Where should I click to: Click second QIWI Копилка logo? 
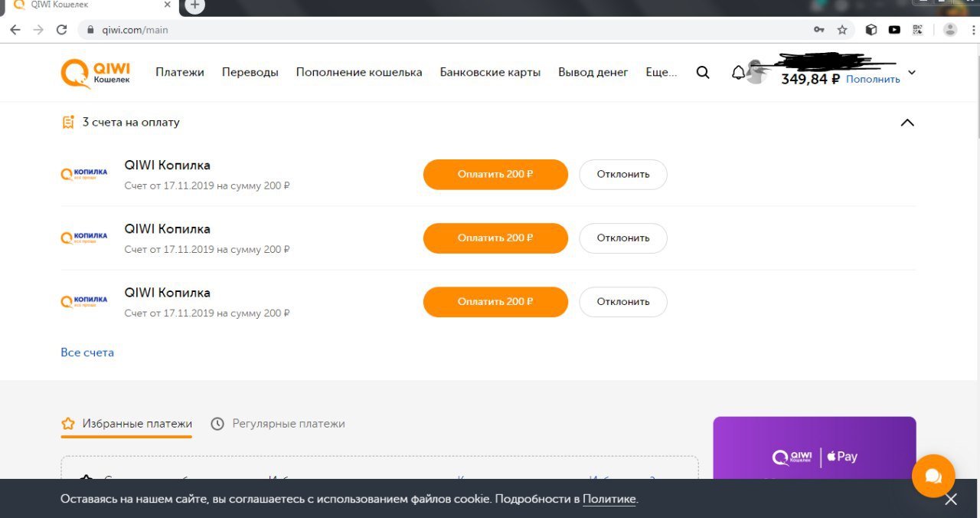pyautogui.click(x=84, y=238)
